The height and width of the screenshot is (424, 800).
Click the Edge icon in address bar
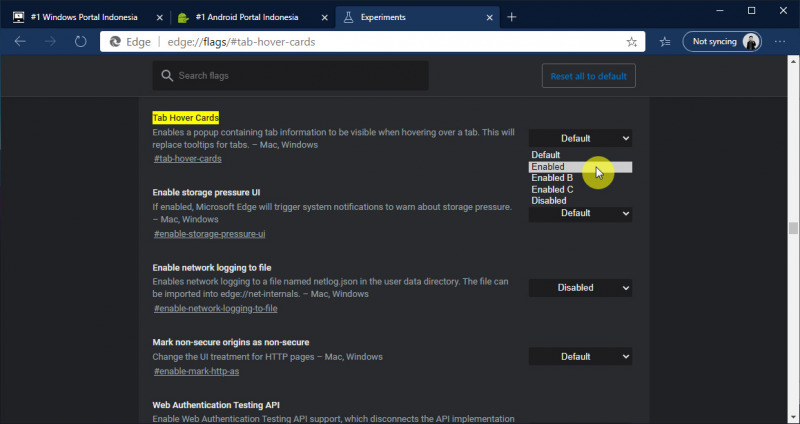click(116, 42)
